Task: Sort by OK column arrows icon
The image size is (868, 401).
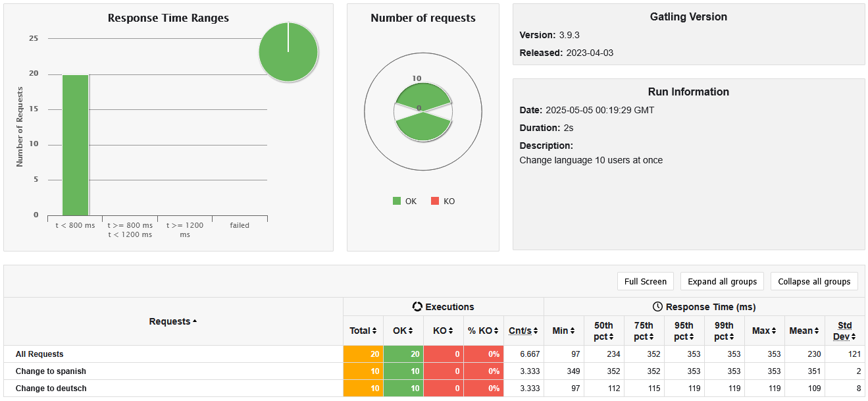Action: [411, 331]
